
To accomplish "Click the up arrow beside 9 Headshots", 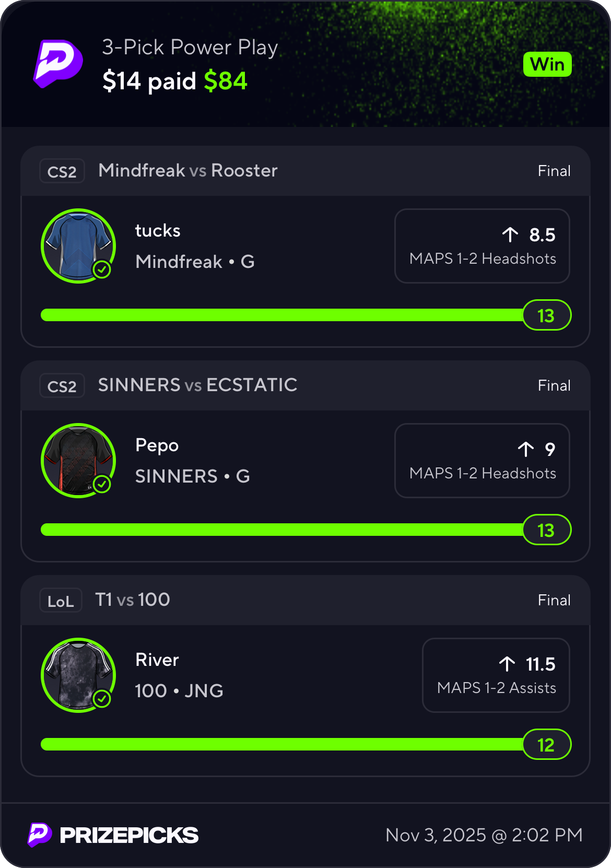I will click(526, 450).
